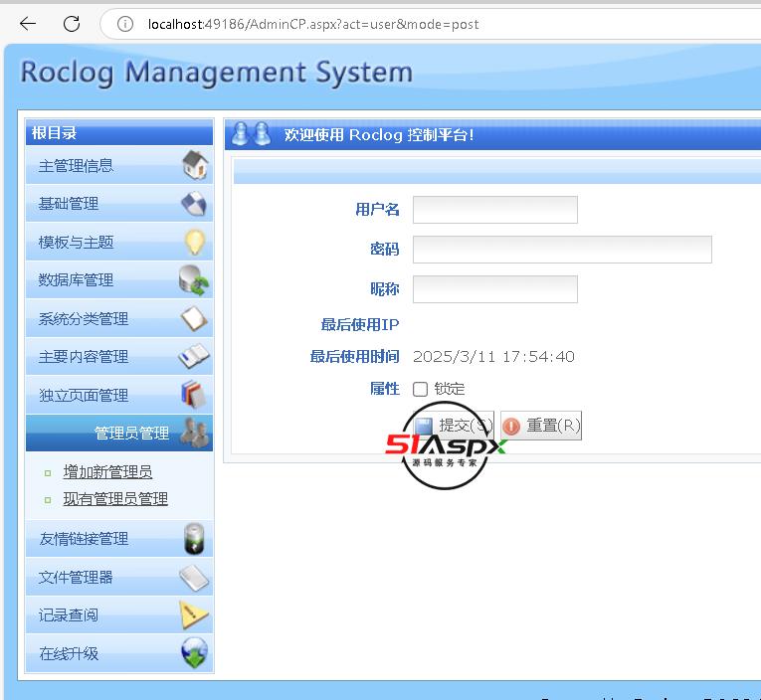Toggle the 锁定 checkbox
The height and width of the screenshot is (700, 761).
(420, 389)
